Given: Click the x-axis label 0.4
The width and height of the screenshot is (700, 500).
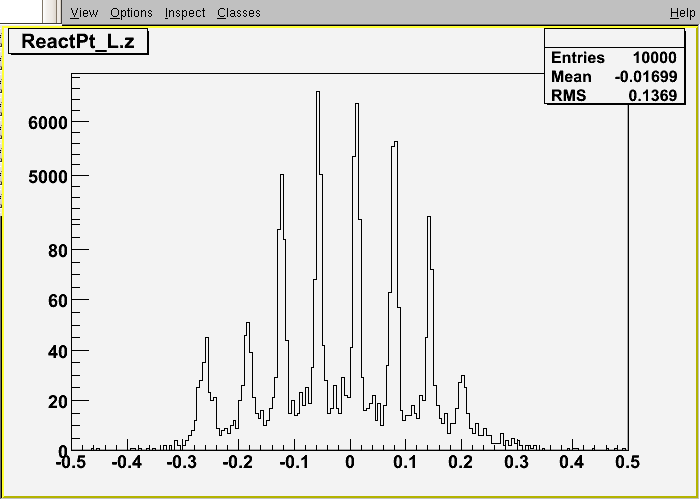Looking at the screenshot, I should pyautogui.click(x=572, y=462).
